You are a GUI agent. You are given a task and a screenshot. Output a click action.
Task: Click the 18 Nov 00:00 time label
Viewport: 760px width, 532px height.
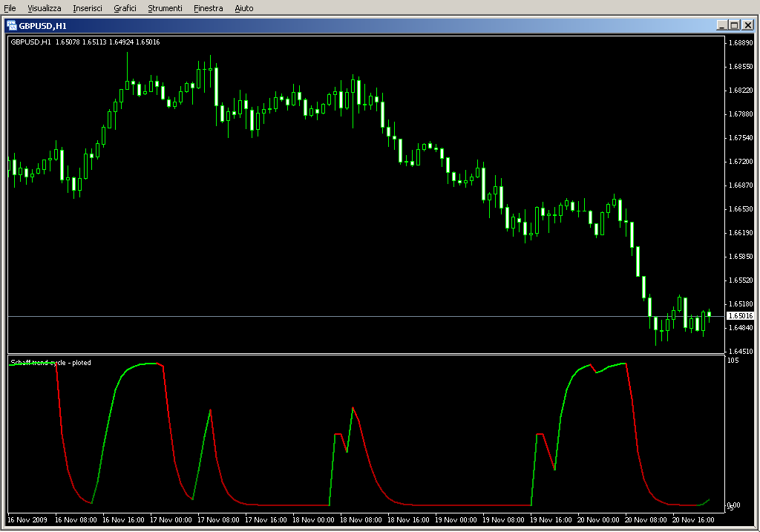313,520
